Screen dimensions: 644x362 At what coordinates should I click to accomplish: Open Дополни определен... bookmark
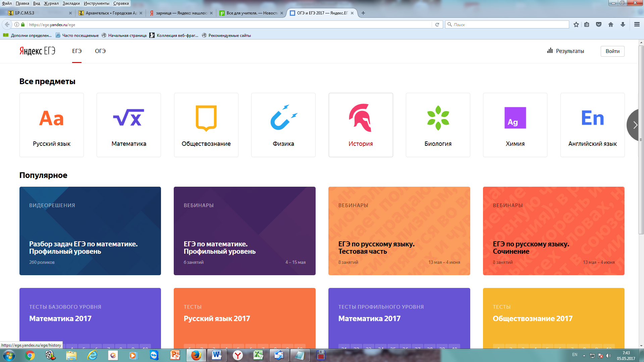coord(27,35)
